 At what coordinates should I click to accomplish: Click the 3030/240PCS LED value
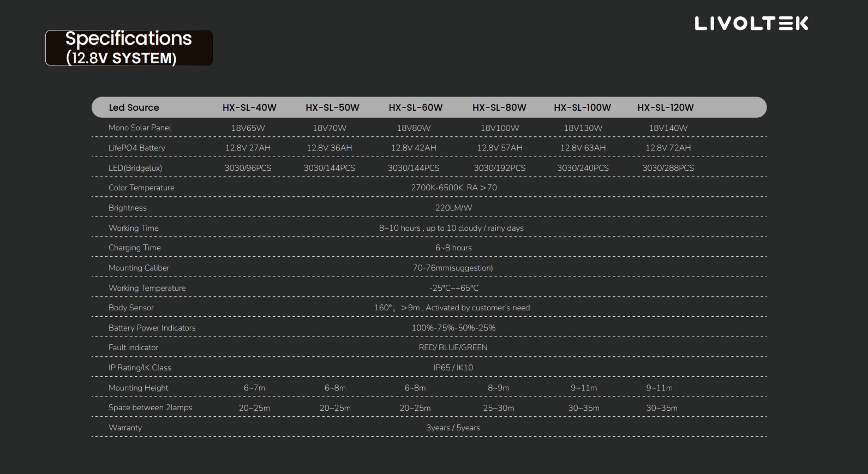(x=583, y=168)
